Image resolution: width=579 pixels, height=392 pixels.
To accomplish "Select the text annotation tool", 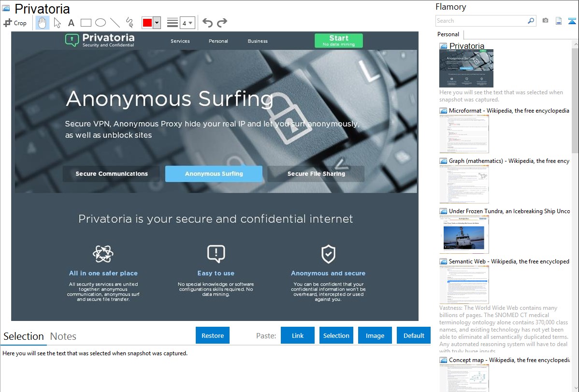I will [71, 23].
